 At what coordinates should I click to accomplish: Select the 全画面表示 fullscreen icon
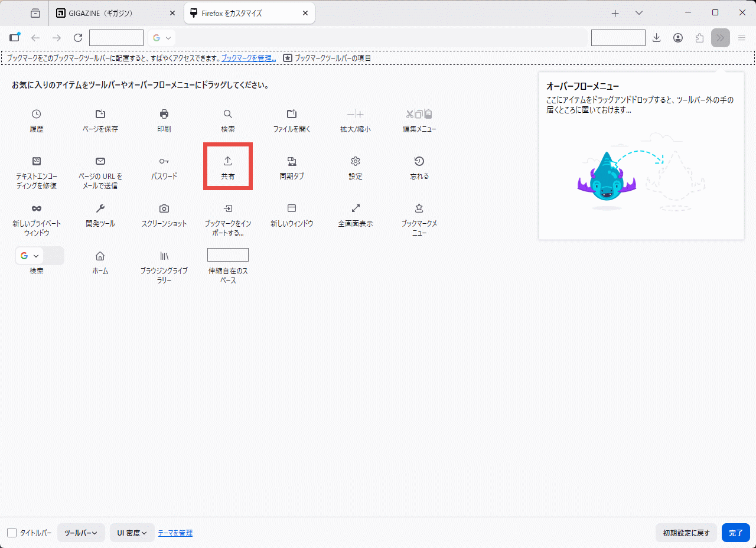356,208
